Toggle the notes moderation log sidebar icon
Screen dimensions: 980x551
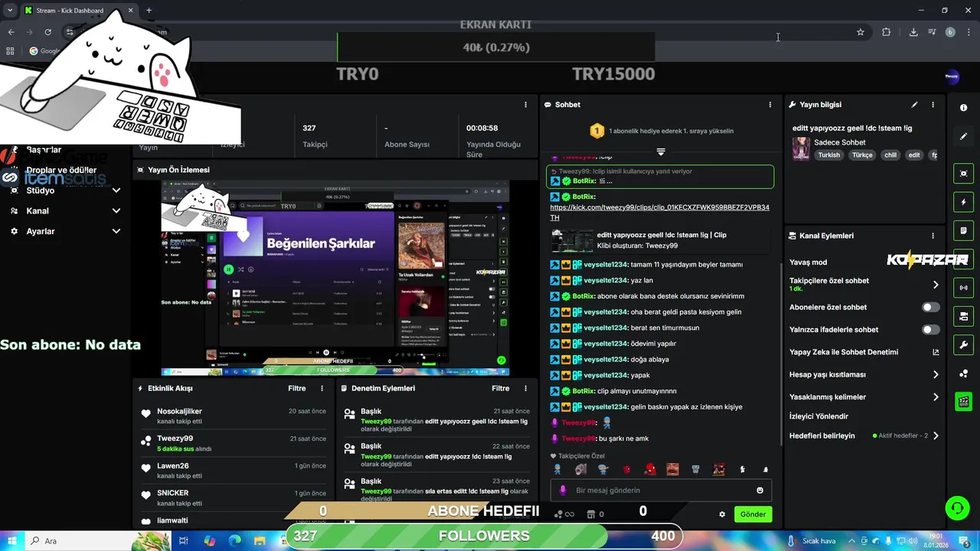click(x=963, y=230)
